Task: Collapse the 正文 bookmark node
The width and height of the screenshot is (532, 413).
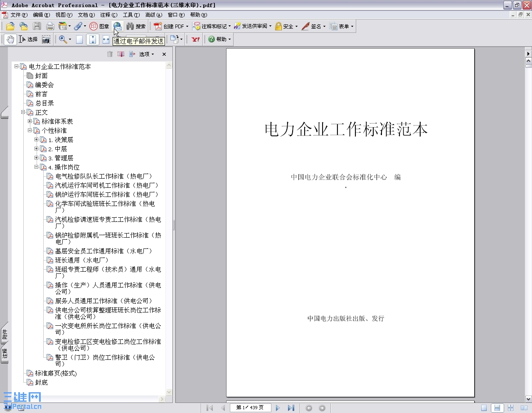Action: (x=23, y=112)
